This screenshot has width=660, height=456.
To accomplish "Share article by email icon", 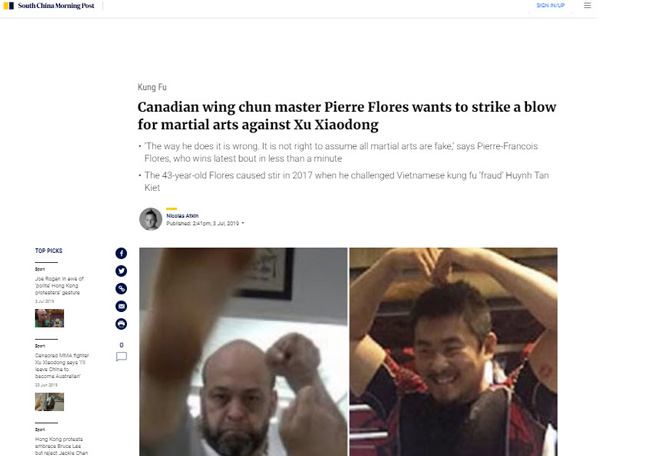I will coord(121,306).
